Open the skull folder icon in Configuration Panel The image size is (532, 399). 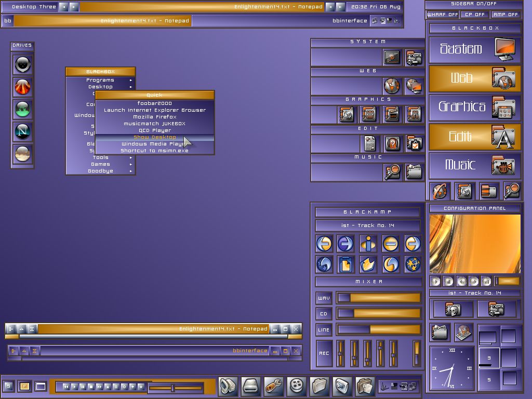pos(453,309)
